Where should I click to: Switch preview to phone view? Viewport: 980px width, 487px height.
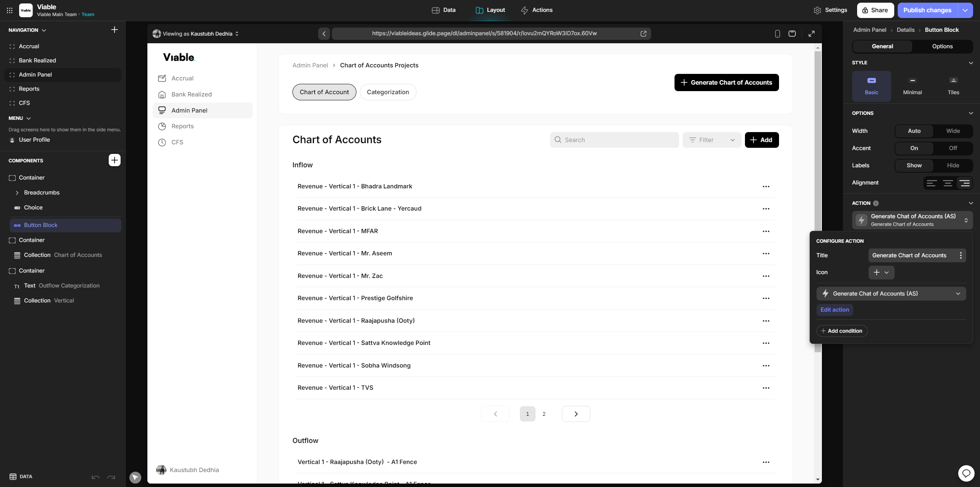click(777, 34)
